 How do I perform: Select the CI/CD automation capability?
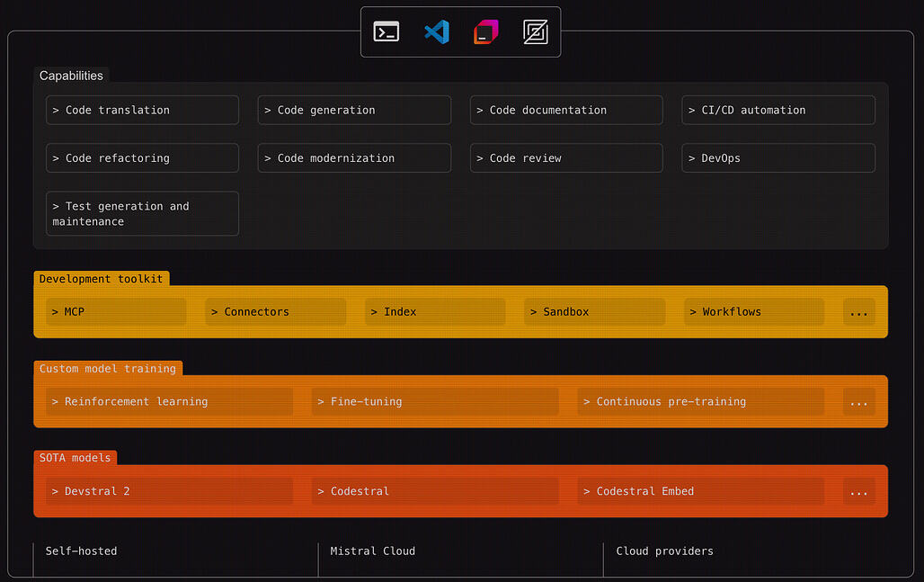click(x=778, y=111)
